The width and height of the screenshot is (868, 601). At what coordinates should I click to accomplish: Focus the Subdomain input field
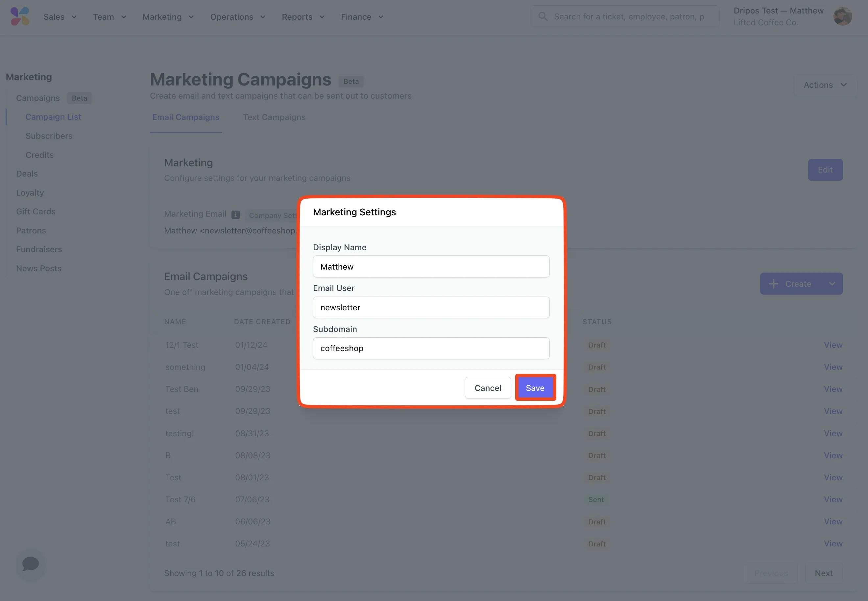coord(431,348)
